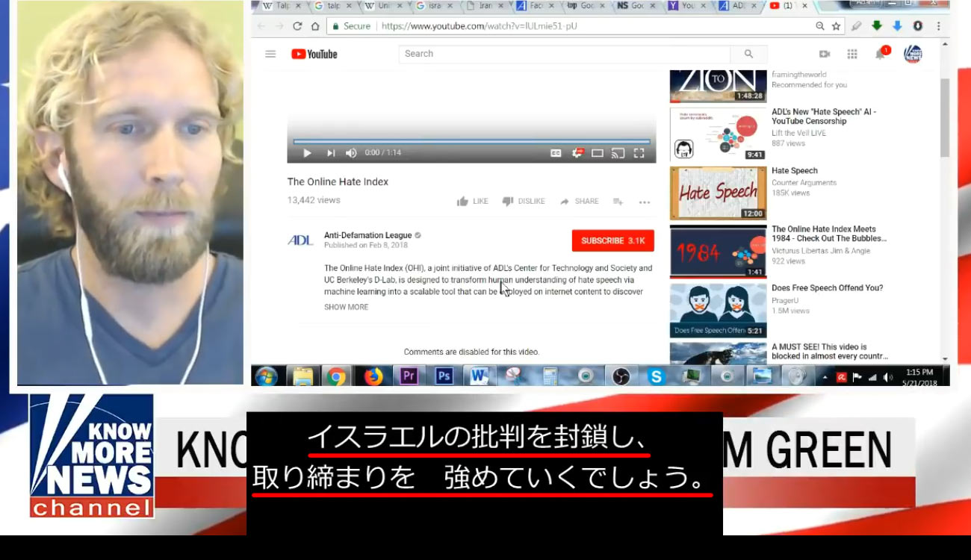Open the YouTube apps grid
Image resolution: width=971 pixels, height=560 pixels.
tap(852, 54)
